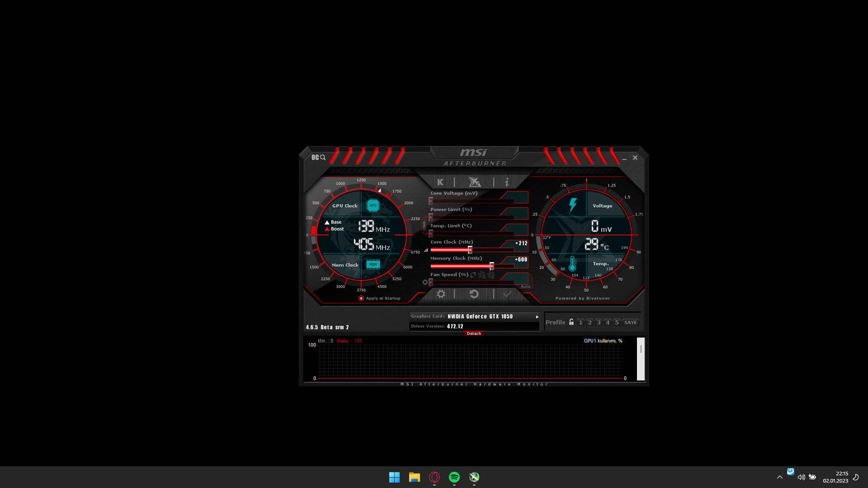
Task: Apply settings with the checkmark icon
Action: click(x=507, y=294)
